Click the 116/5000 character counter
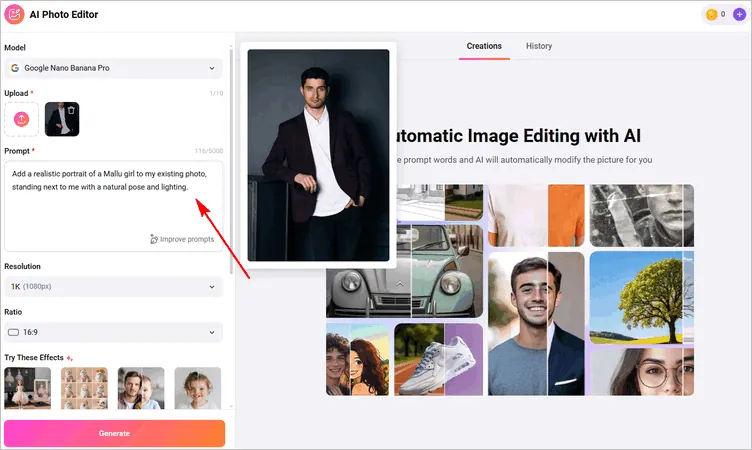 pos(209,151)
